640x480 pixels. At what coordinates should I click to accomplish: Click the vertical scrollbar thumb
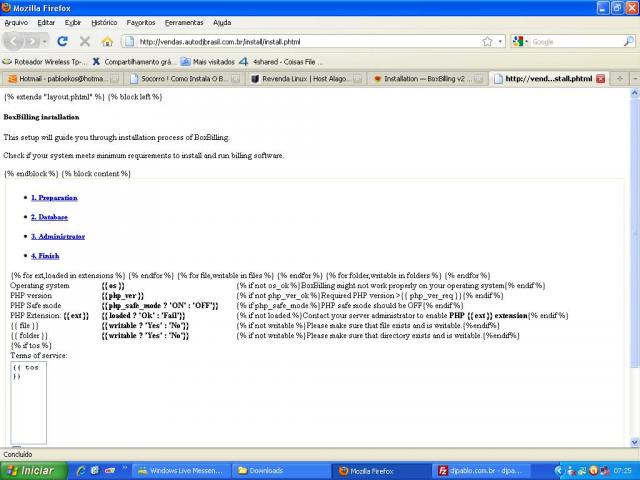point(635,233)
